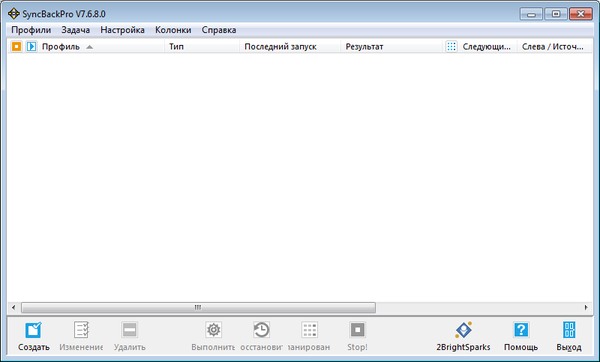The width and height of the screenshot is (600, 362).
Task: Click the schedule grid icon in bottom toolbar
Action: pyautogui.click(x=310, y=330)
